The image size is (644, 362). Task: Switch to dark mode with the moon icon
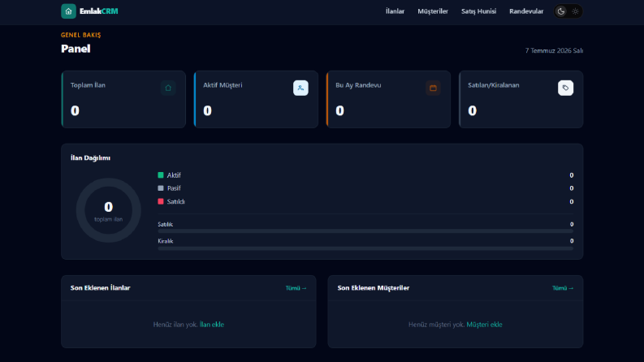pos(561,11)
